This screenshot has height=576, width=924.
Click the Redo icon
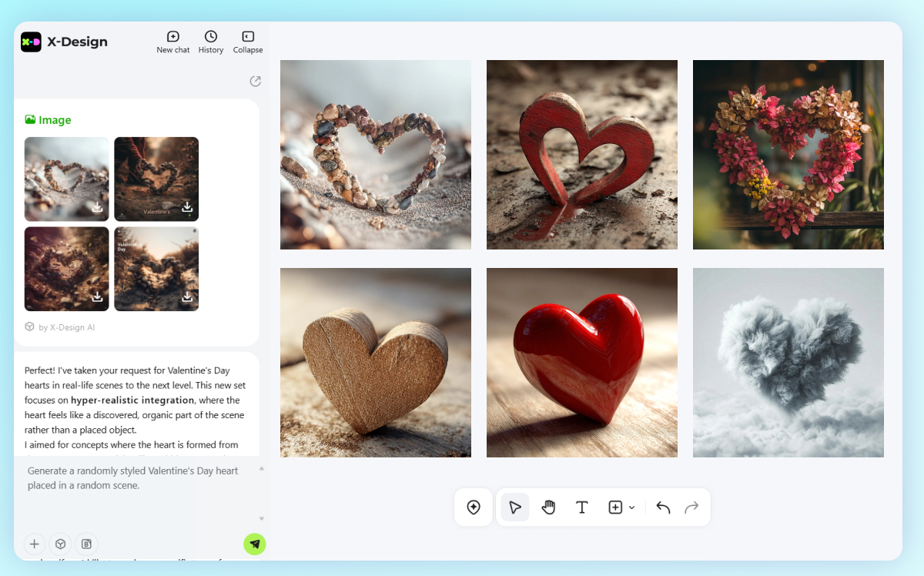click(x=691, y=507)
